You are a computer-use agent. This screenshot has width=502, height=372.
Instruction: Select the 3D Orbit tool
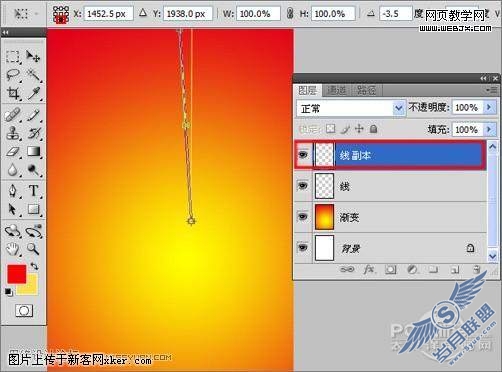(34, 231)
